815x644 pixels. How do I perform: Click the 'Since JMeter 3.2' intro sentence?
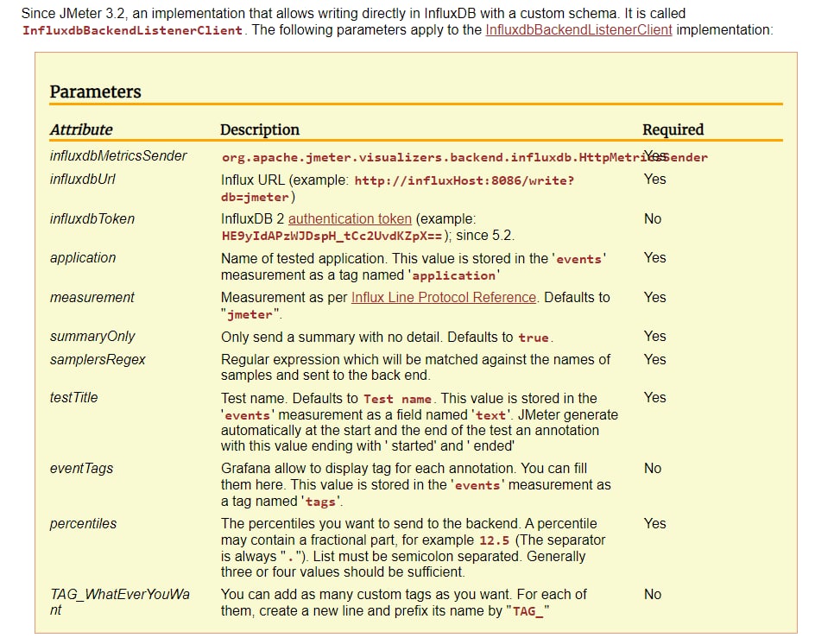[x=353, y=14]
